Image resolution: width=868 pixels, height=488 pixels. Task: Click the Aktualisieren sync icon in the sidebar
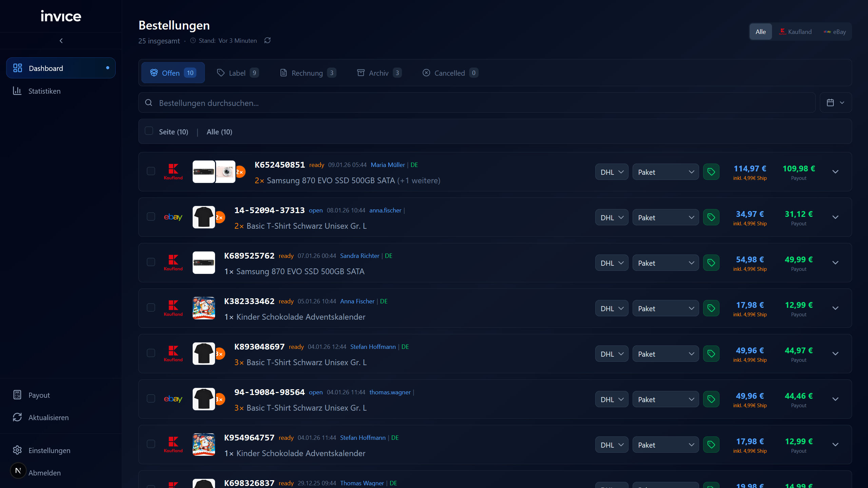pyautogui.click(x=17, y=417)
